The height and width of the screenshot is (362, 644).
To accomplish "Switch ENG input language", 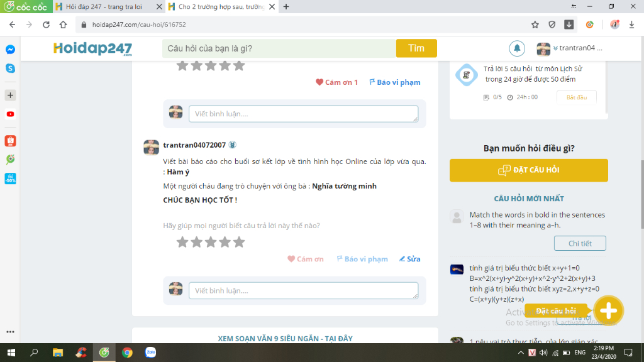I will (580, 353).
